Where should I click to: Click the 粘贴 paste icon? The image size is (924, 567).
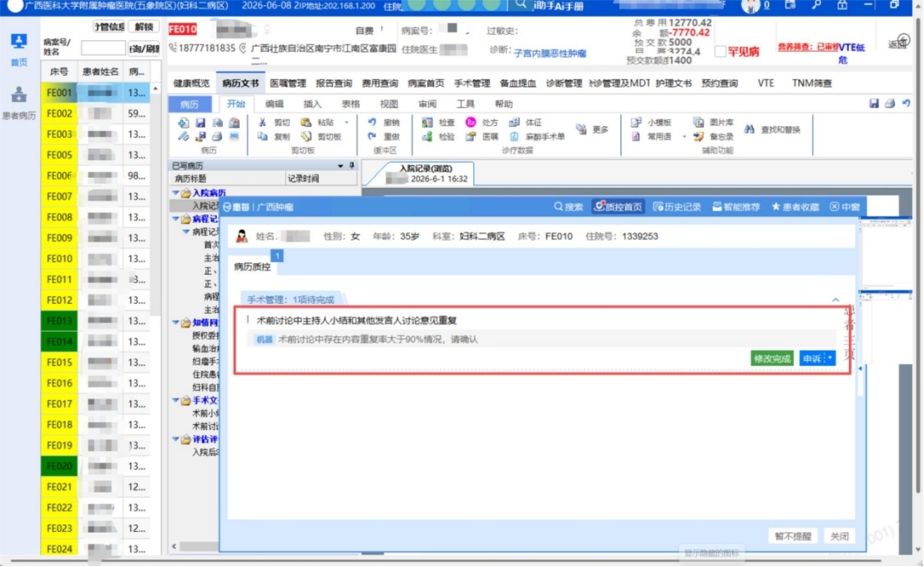[x=305, y=123]
